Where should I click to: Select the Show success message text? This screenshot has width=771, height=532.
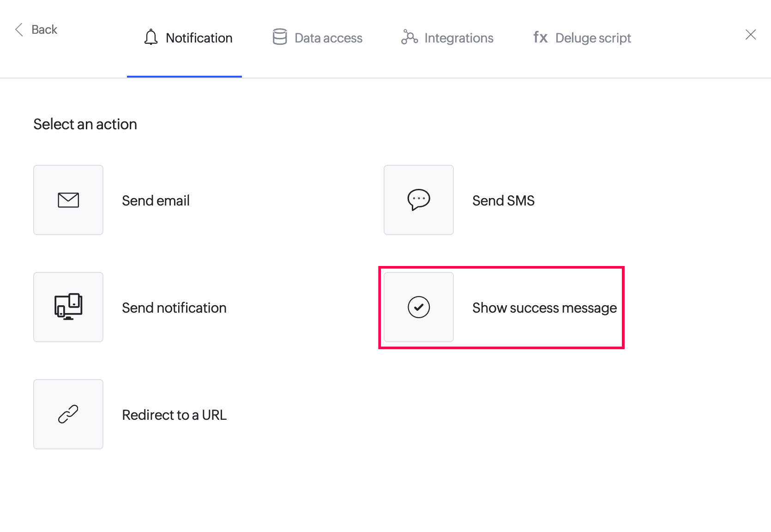click(544, 308)
